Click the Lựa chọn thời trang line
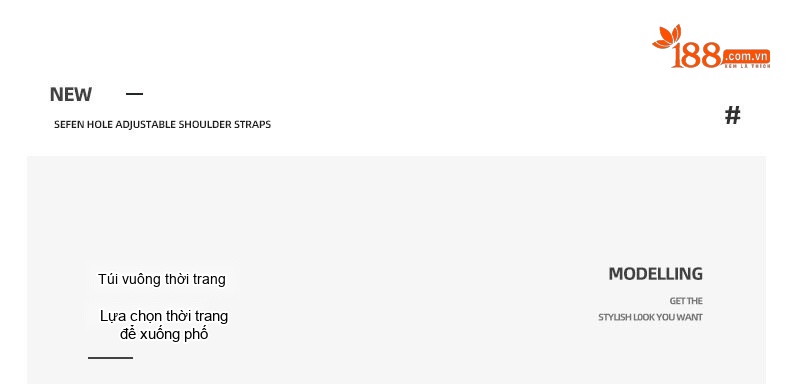Image resolution: width=790 pixels, height=384 pixels. [164, 316]
